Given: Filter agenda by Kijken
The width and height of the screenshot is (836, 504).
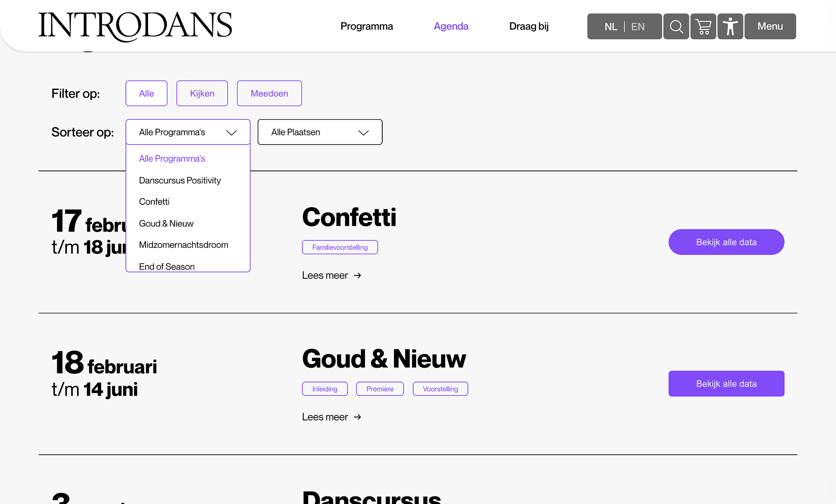Looking at the screenshot, I should click(202, 94).
